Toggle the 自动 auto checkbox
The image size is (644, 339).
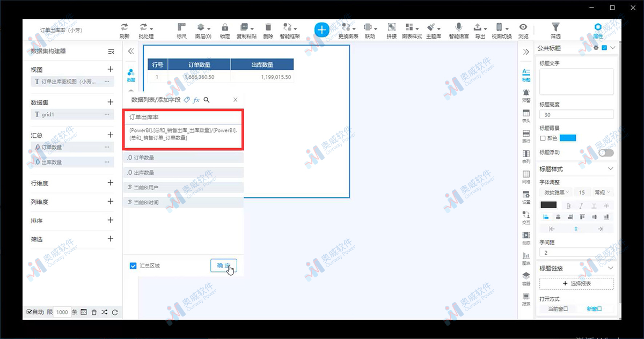tap(29, 312)
